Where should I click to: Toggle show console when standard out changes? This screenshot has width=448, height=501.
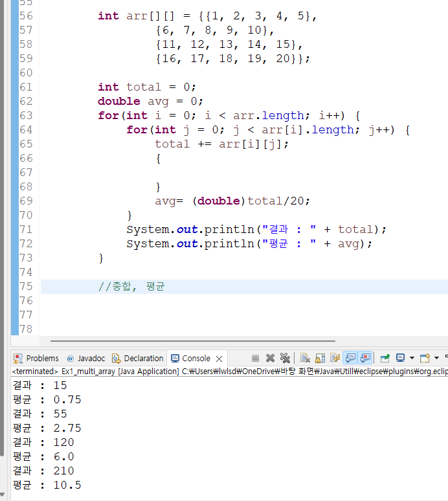pos(350,358)
